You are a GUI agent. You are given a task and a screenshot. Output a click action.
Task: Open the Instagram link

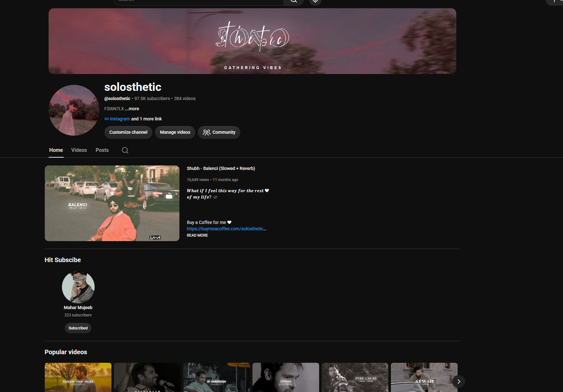point(120,119)
